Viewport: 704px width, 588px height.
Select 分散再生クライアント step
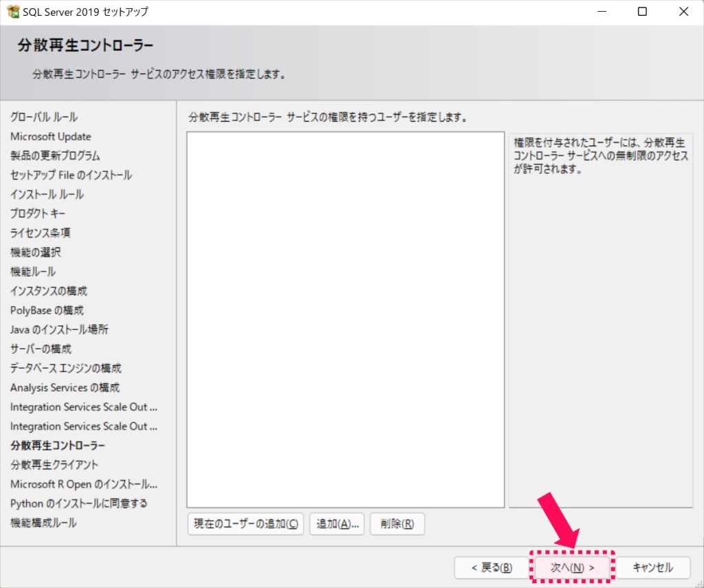[54, 465]
